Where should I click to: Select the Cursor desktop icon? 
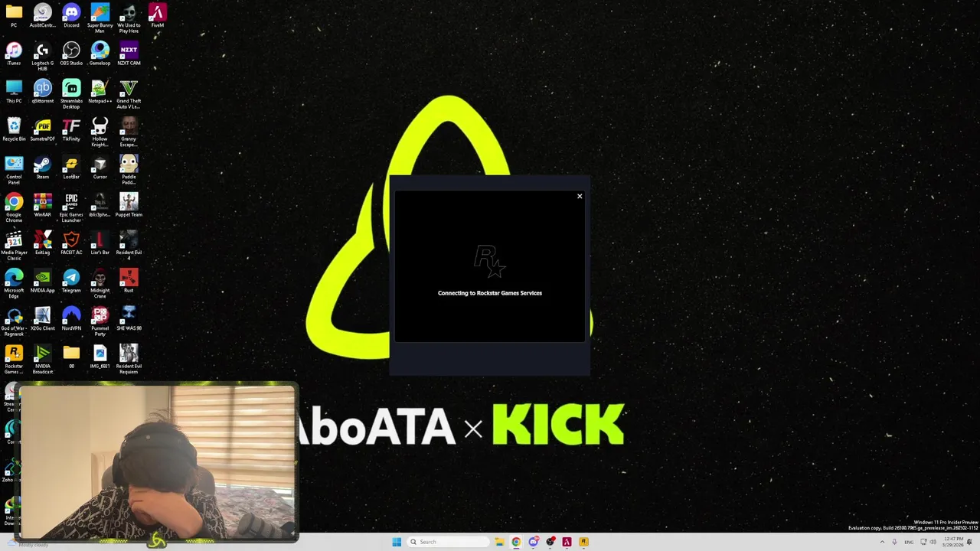(x=100, y=168)
